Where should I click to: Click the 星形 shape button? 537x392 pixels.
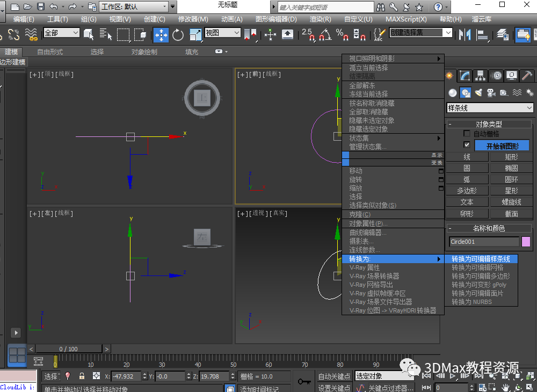[511, 191]
